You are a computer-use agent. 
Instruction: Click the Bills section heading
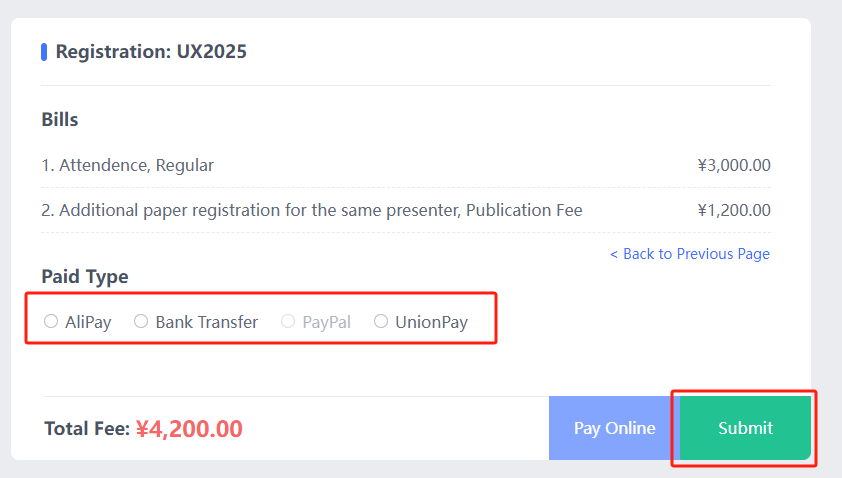pos(60,119)
